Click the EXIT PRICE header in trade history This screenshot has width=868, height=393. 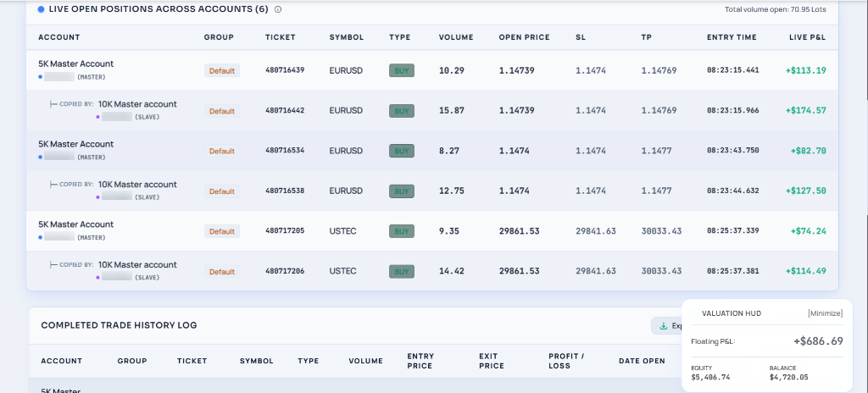coord(492,361)
